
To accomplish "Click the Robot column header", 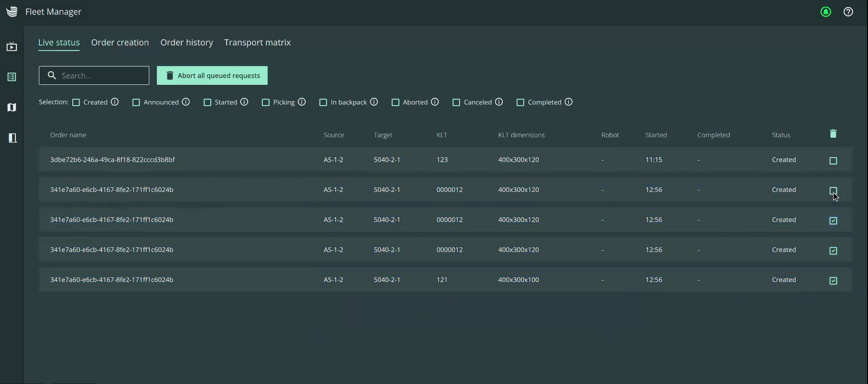I will [x=610, y=135].
